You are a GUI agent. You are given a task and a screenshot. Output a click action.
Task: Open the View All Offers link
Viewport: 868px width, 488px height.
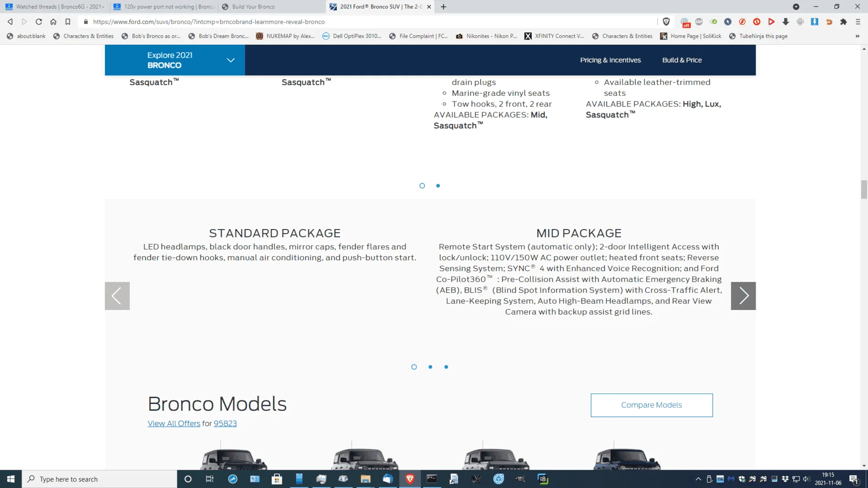(174, 423)
